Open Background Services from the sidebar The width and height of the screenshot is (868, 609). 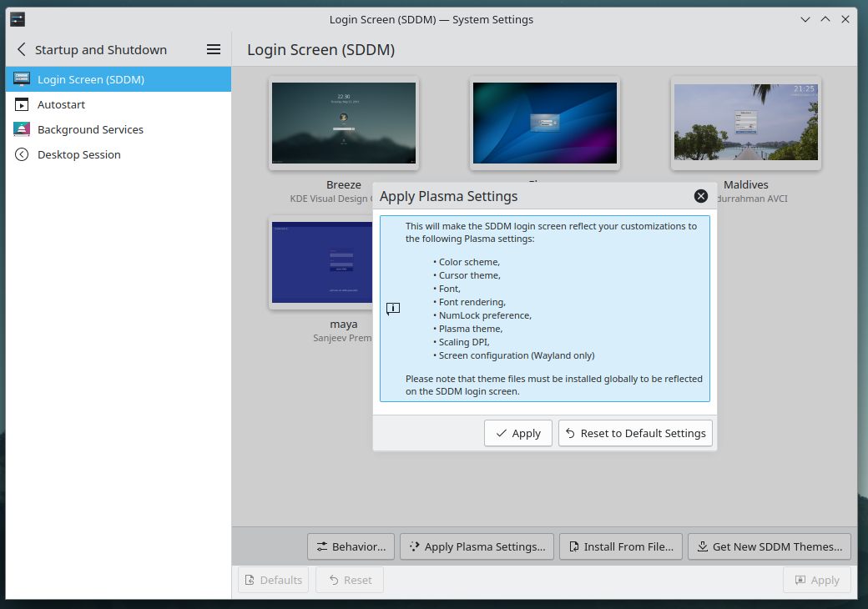pyautogui.click(x=119, y=129)
